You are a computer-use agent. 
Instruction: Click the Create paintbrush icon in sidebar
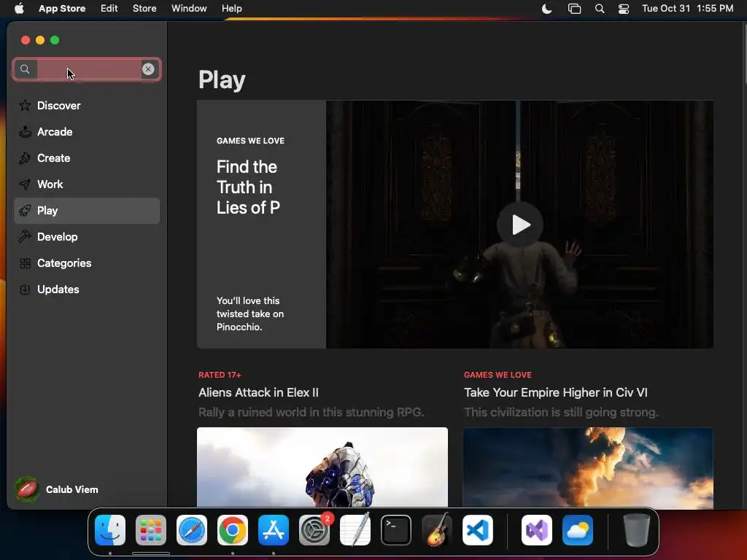tap(25, 157)
